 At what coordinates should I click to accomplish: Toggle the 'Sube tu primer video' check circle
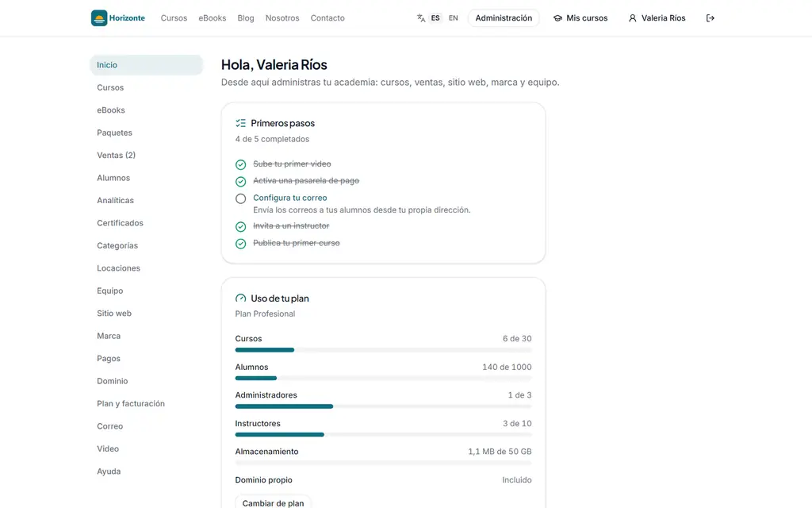coord(241,165)
